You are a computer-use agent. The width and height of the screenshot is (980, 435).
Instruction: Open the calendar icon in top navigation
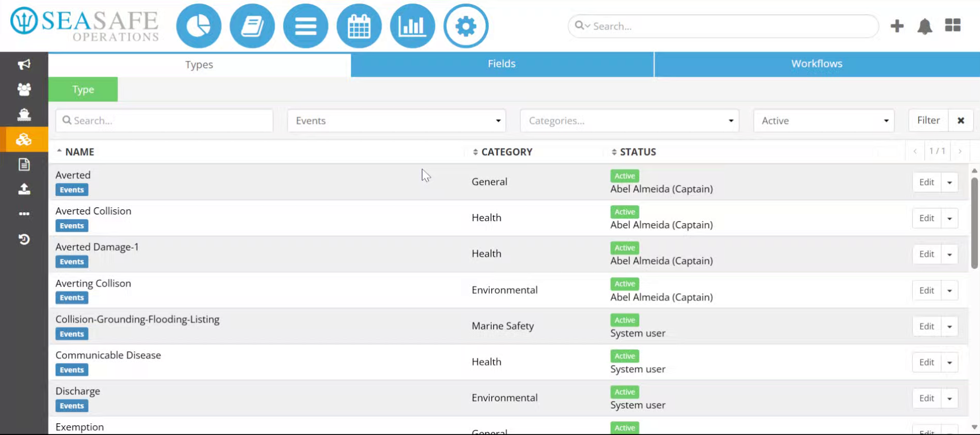(359, 26)
